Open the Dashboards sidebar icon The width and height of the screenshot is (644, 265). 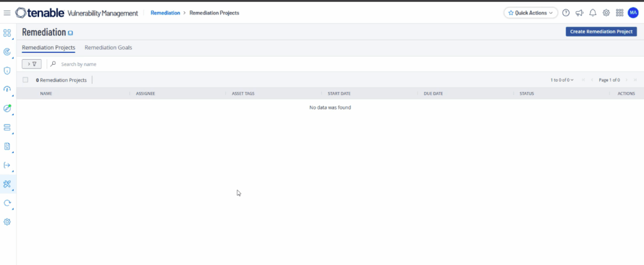7,33
